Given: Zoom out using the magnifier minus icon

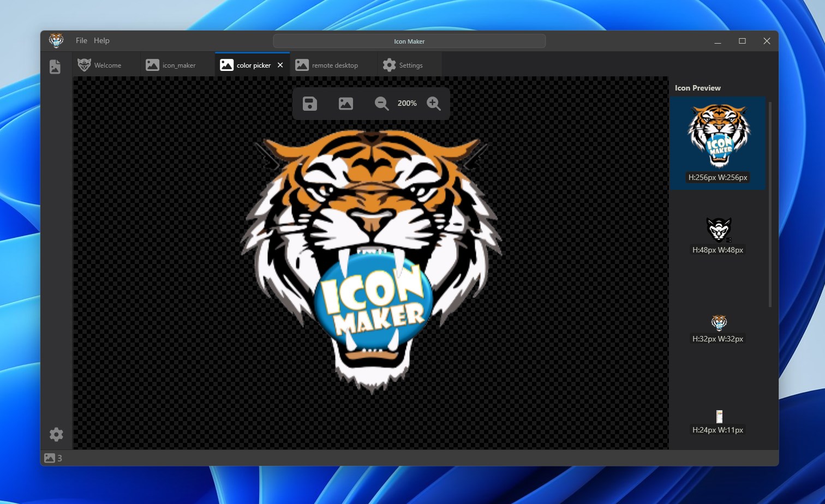Looking at the screenshot, I should 381,103.
